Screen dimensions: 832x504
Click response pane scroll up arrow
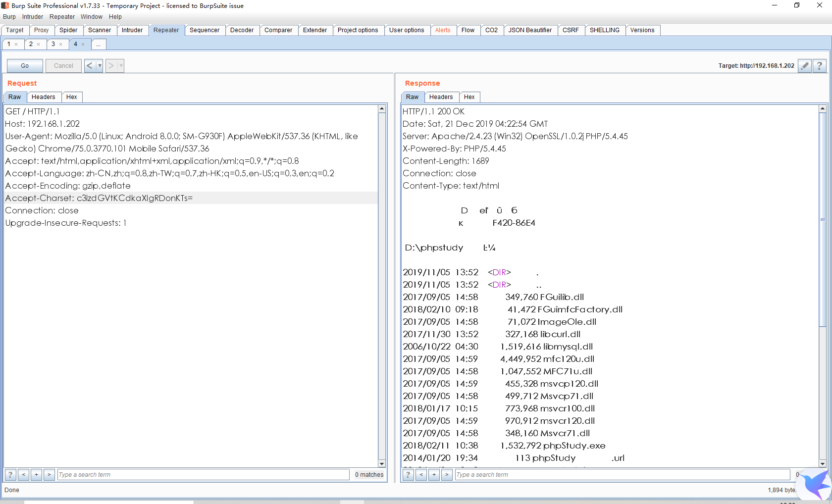(x=823, y=109)
